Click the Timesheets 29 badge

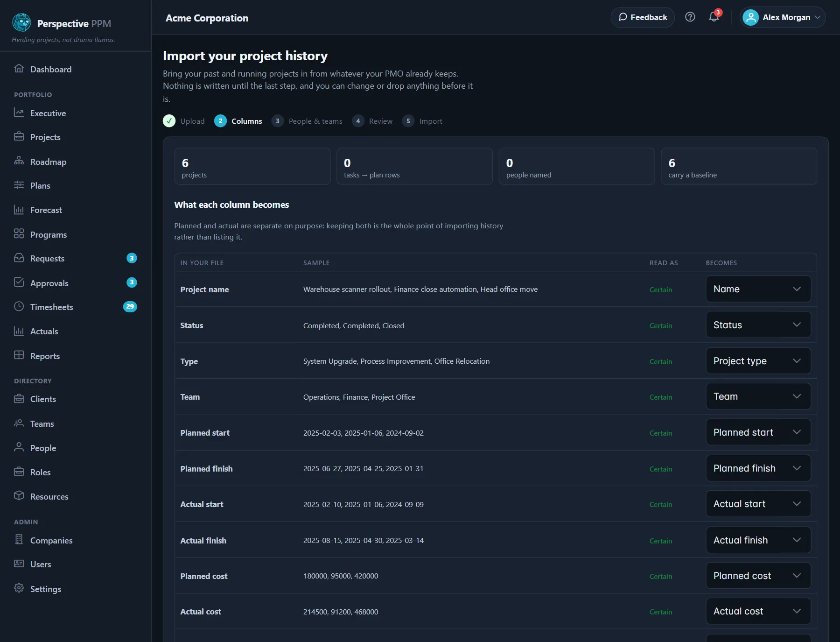(130, 306)
